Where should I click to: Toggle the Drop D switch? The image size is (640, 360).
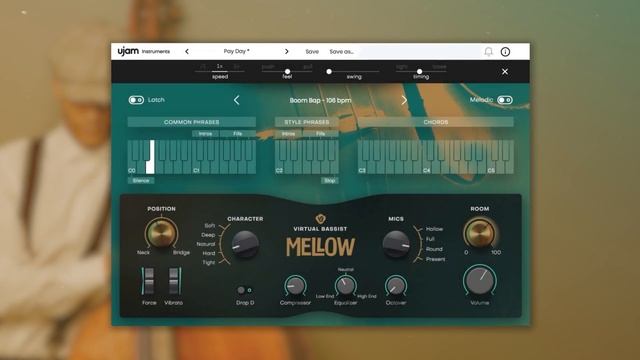pyautogui.click(x=244, y=290)
